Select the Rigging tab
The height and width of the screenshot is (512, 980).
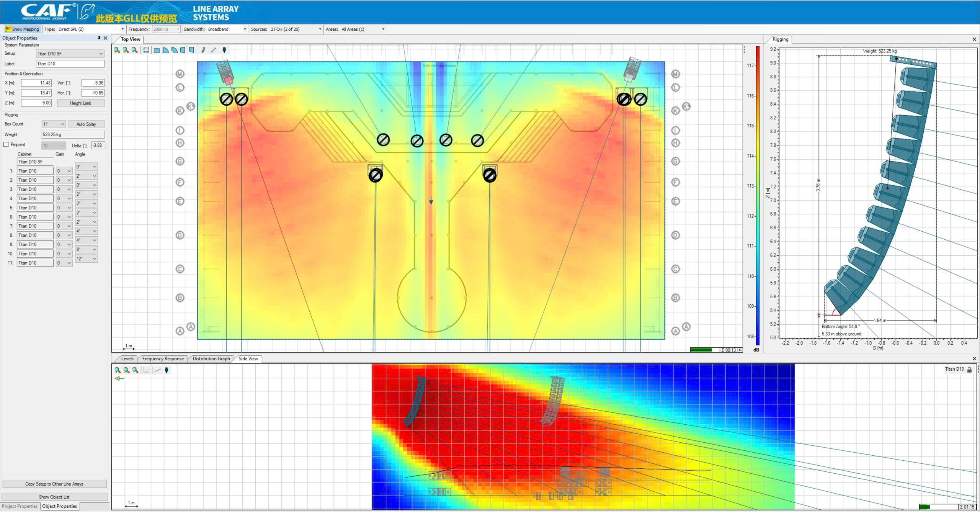[780, 39]
